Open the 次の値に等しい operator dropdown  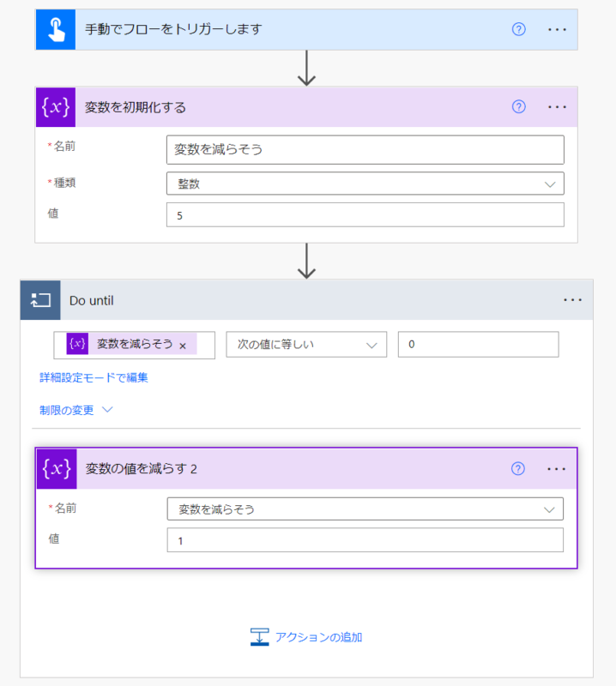306,344
